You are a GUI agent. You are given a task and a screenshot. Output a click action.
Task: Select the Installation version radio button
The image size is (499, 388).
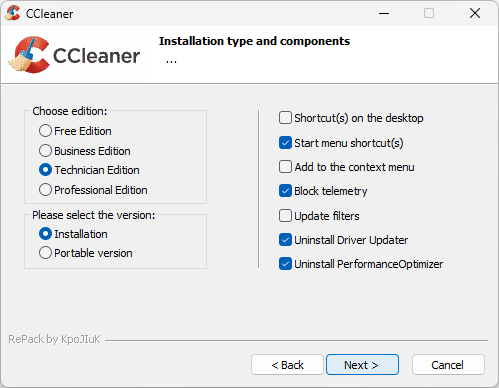45,234
